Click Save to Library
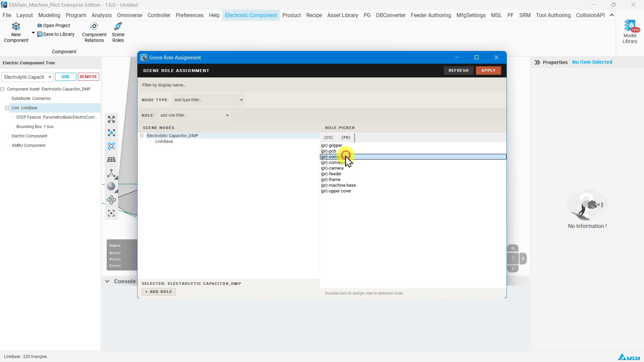This screenshot has width=644, height=362. pyautogui.click(x=56, y=34)
